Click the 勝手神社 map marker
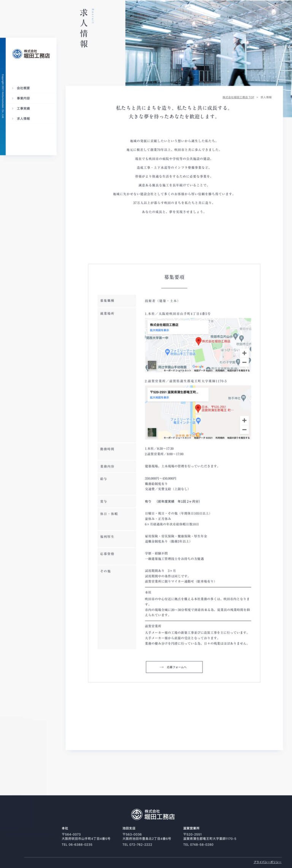 pyautogui.click(x=244, y=398)
